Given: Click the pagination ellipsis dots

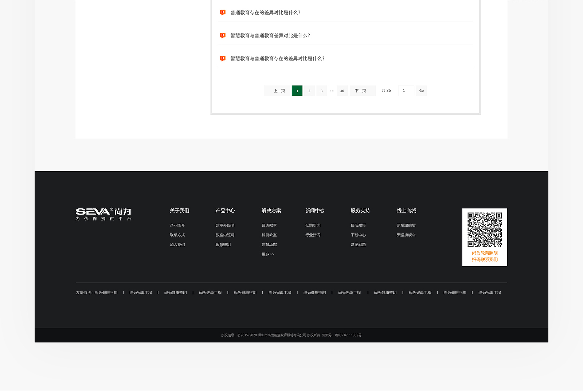Looking at the screenshot, I should (x=332, y=91).
